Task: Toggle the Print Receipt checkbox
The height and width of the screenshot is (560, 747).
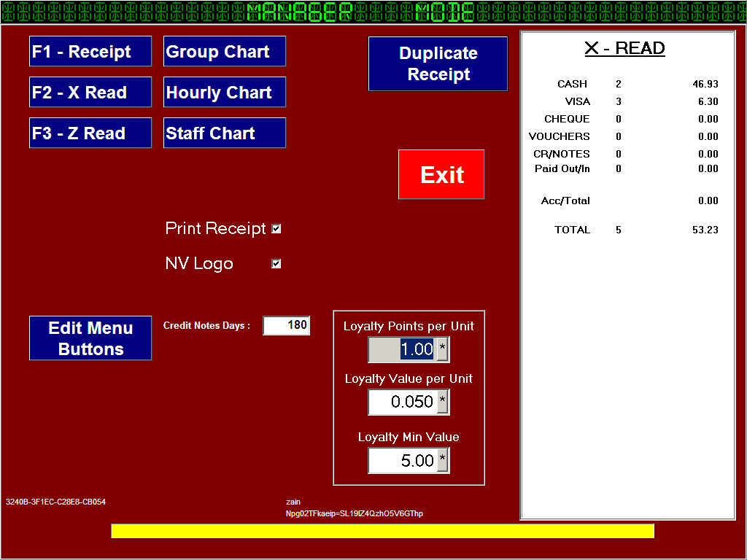Action: (x=276, y=229)
